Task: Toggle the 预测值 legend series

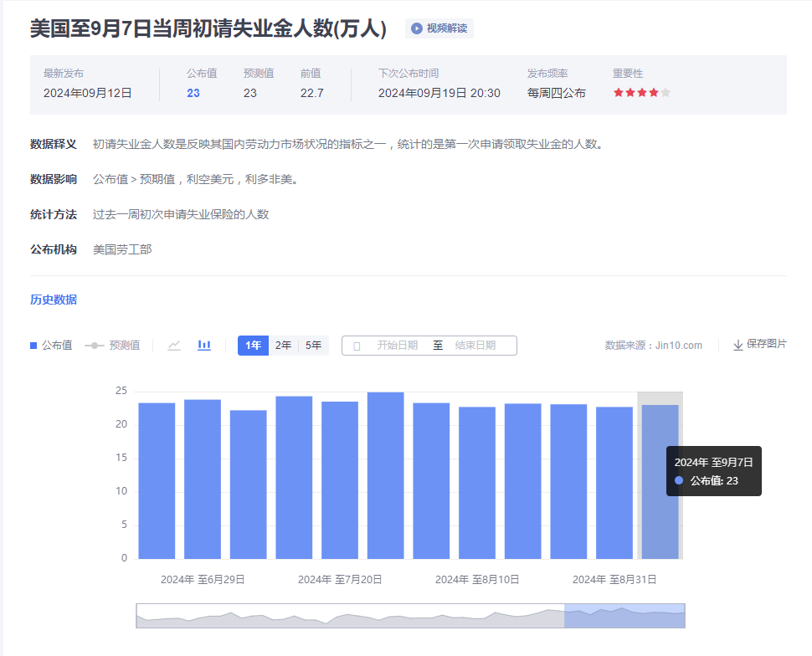Action: [113, 345]
